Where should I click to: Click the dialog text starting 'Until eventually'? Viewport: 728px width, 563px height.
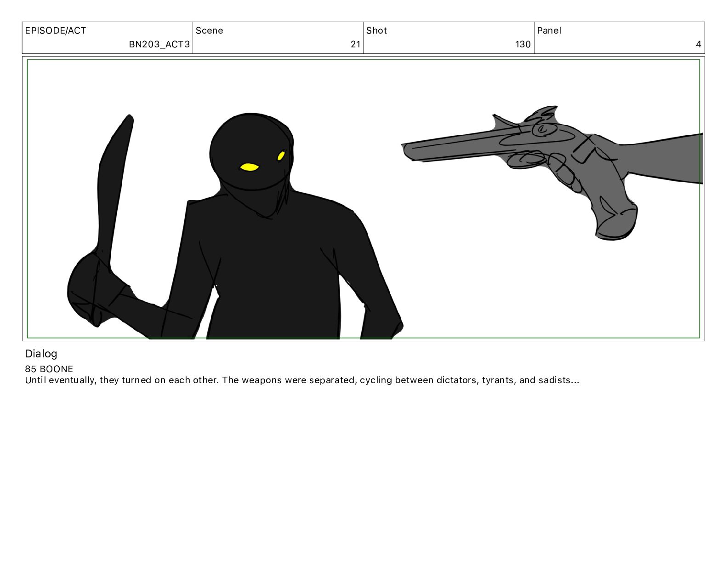302,380
